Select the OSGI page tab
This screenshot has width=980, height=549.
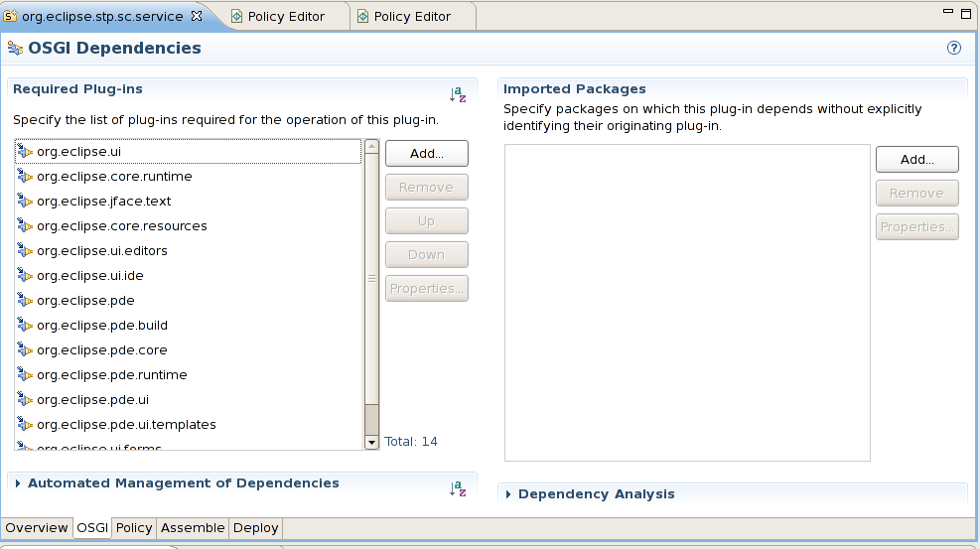point(92,528)
